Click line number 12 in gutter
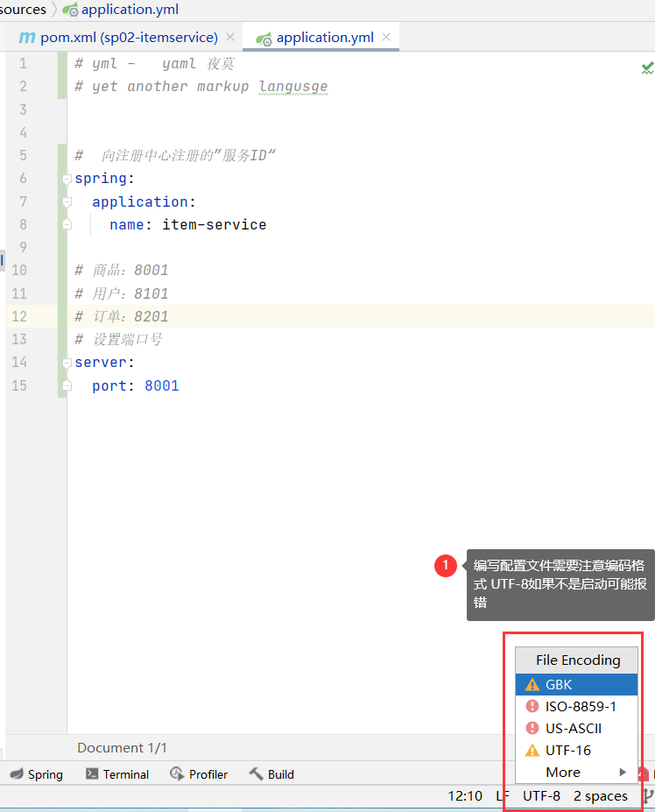 [19, 316]
